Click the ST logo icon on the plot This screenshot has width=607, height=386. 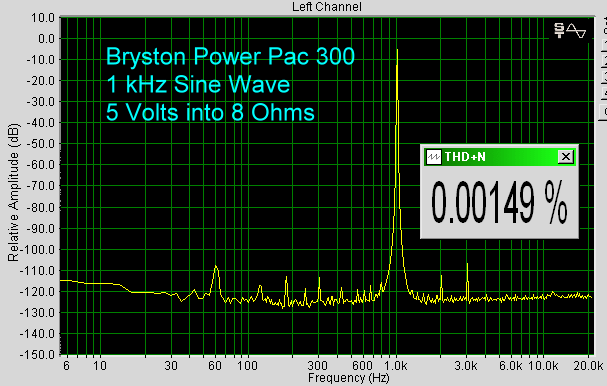(x=559, y=31)
